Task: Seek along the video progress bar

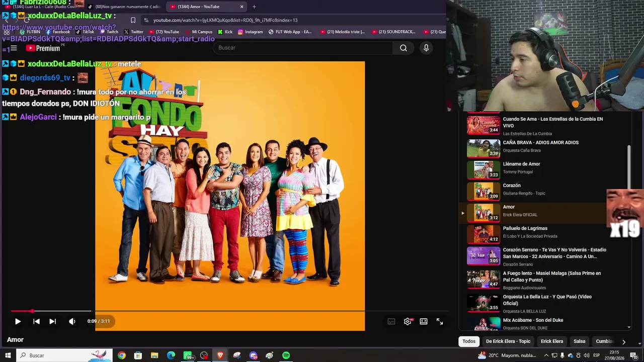Action: 229,311
